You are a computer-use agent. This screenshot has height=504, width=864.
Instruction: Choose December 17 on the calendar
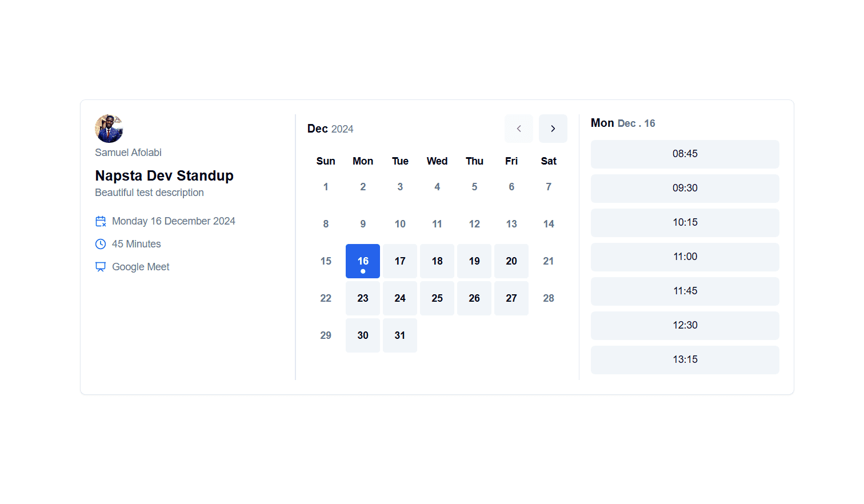coord(400,261)
